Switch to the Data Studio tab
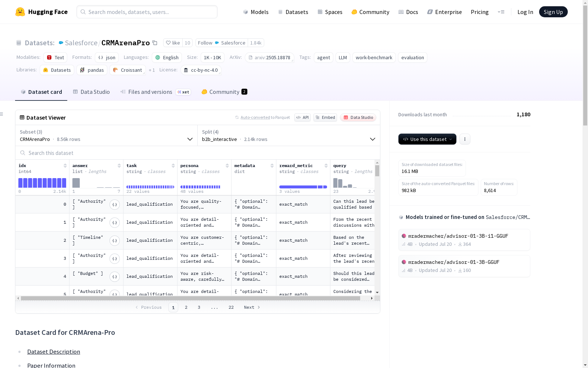Screen dimensions: 588x368 (x=92, y=92)
